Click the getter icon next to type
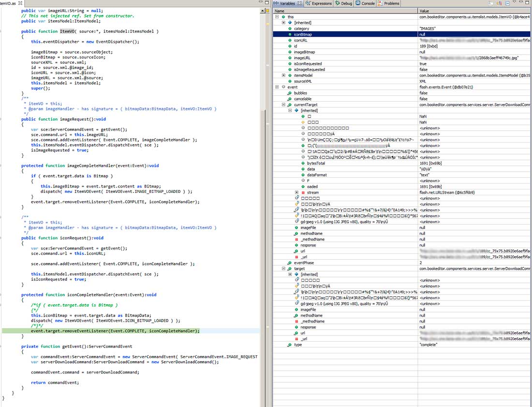Screen dimensions: 532x407 coord(289,345)
